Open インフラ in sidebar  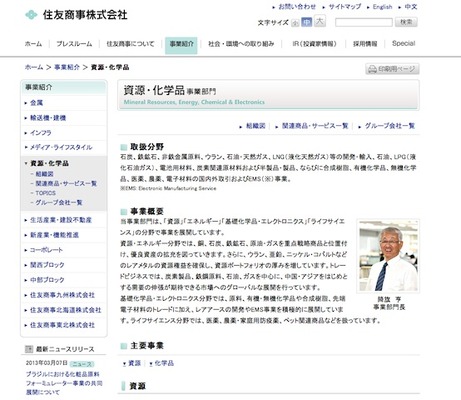[x=41, y=133]
